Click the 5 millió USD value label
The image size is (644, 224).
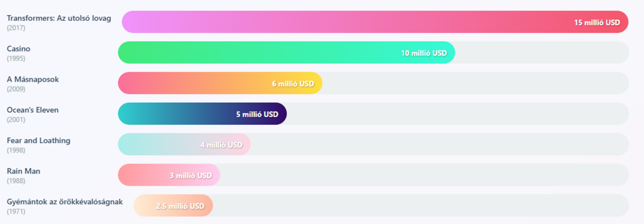(x=257, y=114)
